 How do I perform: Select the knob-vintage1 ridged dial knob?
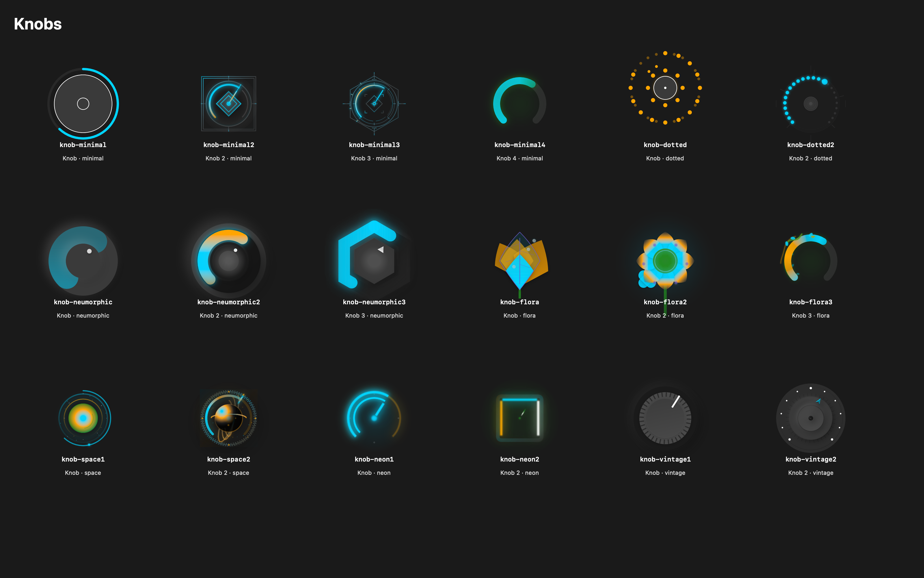tap(665, 418)
